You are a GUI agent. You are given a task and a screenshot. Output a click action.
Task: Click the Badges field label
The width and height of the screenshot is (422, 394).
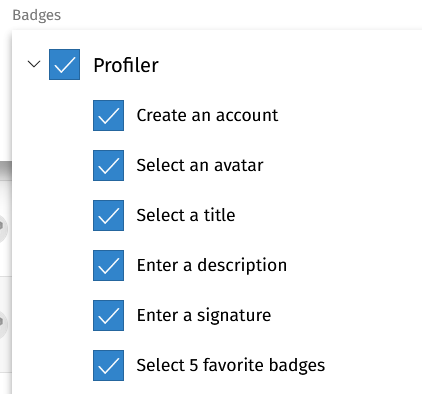point(37,15)
